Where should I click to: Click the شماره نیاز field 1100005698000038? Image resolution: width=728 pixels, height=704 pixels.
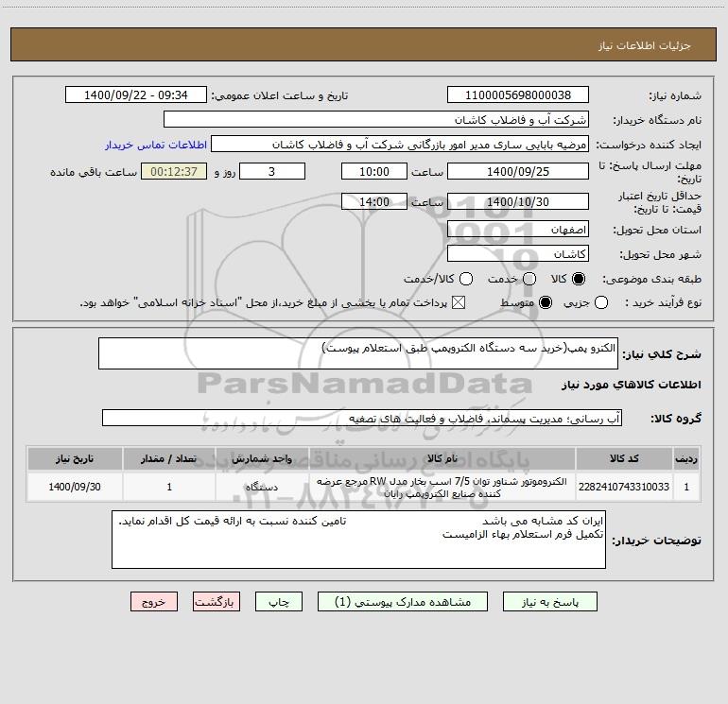coord(518,95)
